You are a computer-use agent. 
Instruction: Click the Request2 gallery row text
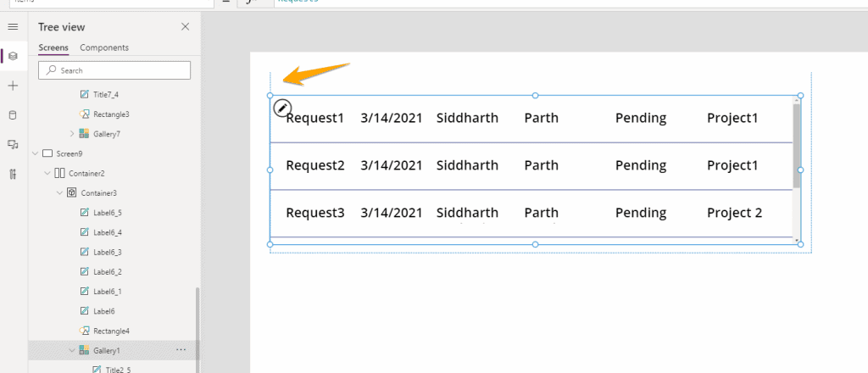point(315,165)
